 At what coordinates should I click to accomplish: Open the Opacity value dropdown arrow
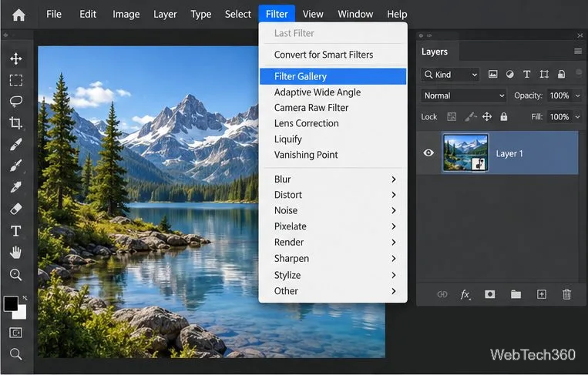[577, 95]
